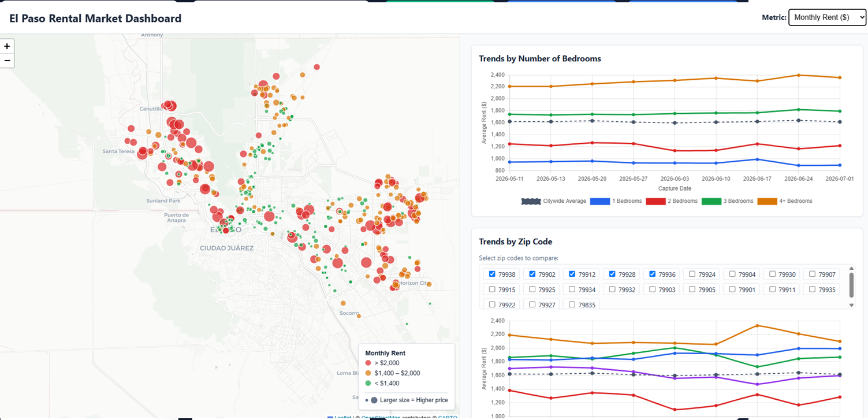
Task: Zoom out on the map
Action: (x=7, y=61)
